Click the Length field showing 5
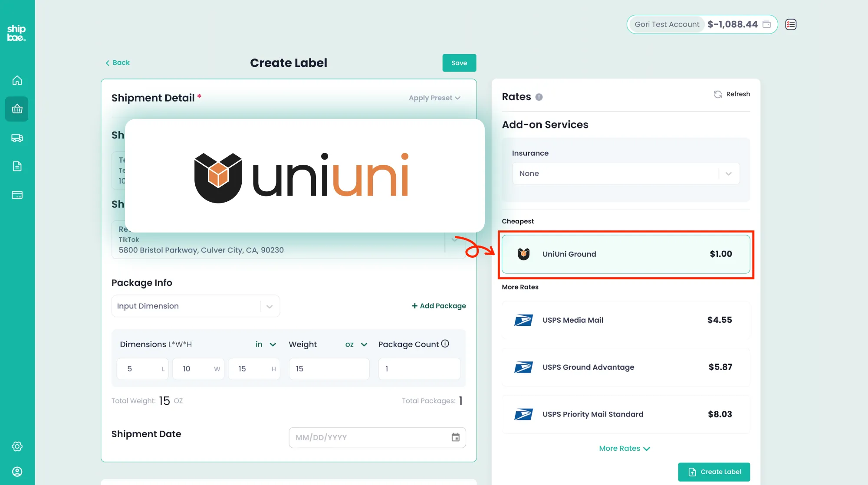Image resolution: width=868 pixels, height=485 pixels. coord(142,369)
